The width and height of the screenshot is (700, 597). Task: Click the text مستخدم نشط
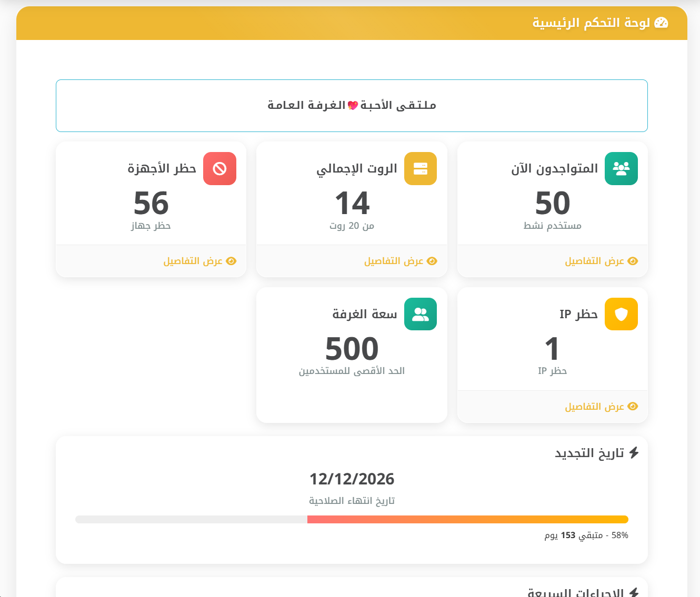552,226
